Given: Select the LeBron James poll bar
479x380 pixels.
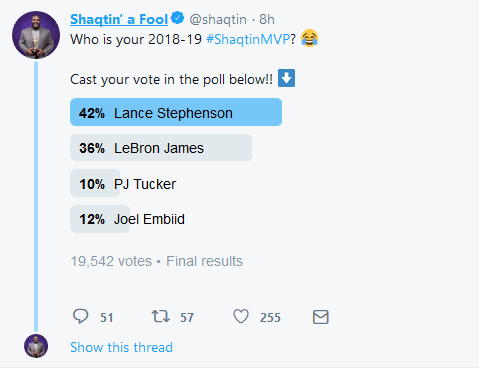Looking at the screenshot, I should 161,148.
